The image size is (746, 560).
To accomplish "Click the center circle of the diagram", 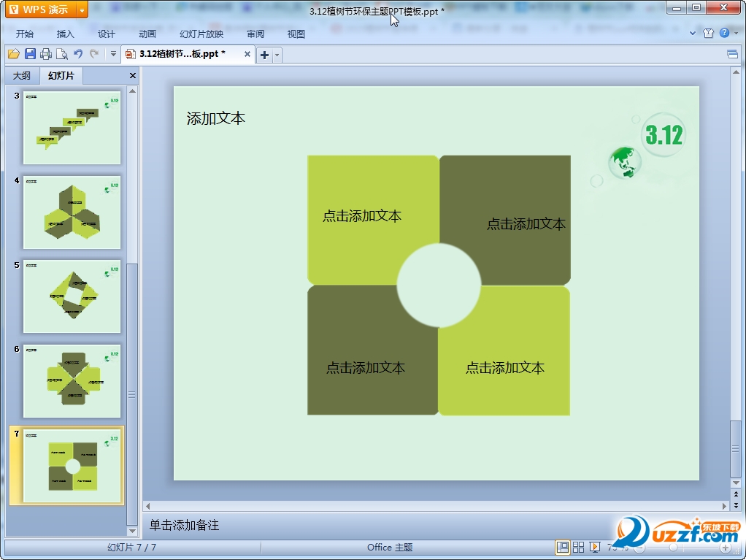I will coord(439,285).
